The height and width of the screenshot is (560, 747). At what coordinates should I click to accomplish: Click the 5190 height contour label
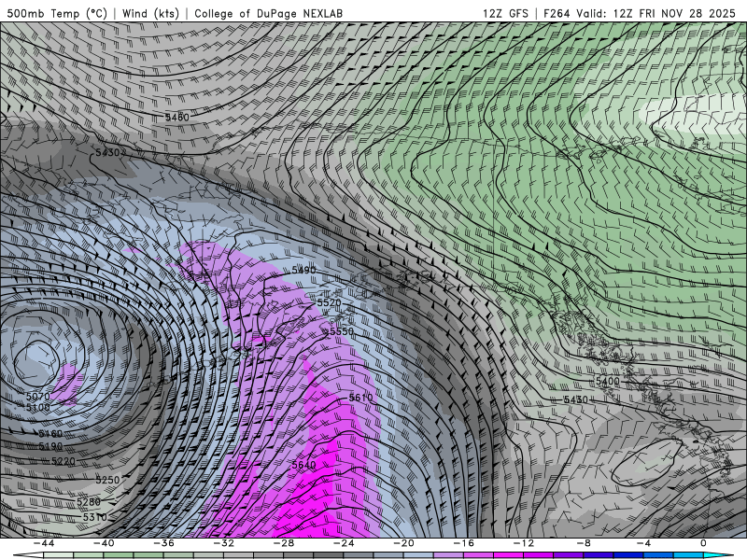[50, 446]
